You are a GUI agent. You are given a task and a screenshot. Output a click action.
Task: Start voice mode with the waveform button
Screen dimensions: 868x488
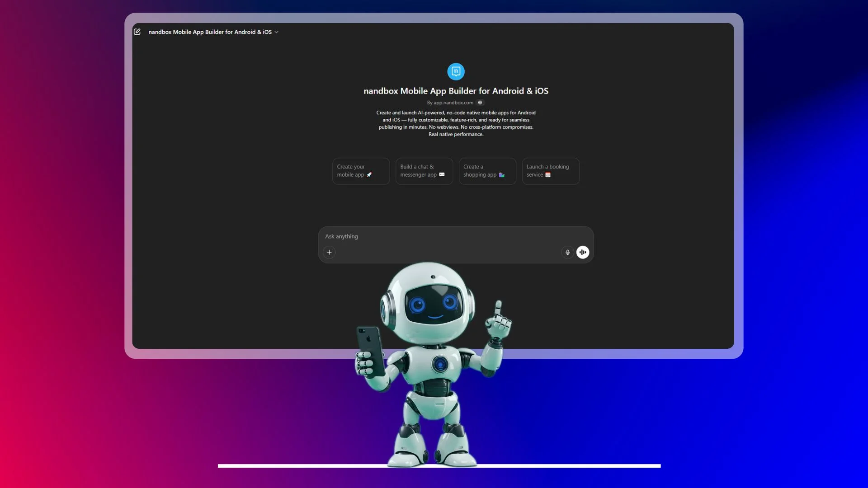point(583,252)
